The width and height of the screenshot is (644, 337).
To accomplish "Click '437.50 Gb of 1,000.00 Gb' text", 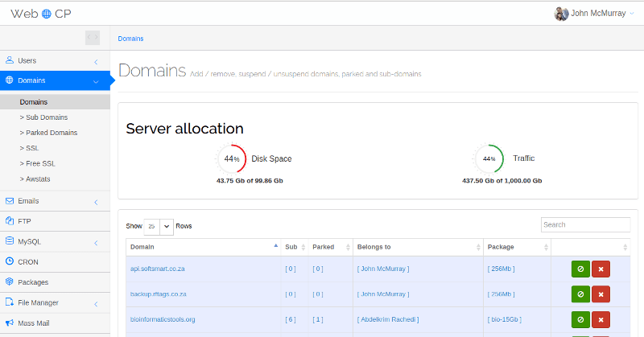I will 502,181.
